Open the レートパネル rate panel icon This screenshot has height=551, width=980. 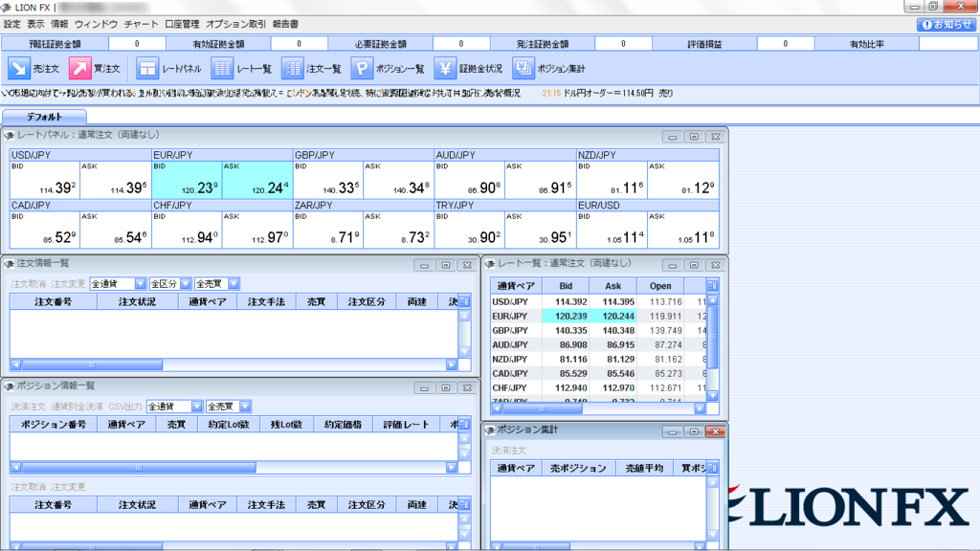pos(147,68)
